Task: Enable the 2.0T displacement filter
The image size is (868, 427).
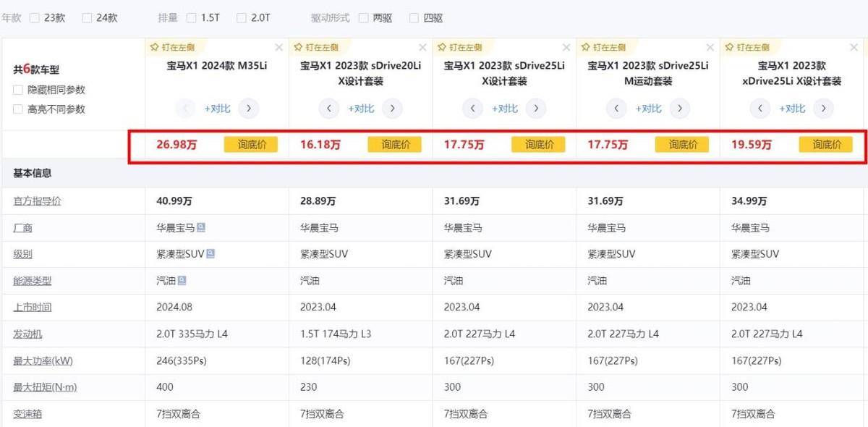Action: point(242,17)
